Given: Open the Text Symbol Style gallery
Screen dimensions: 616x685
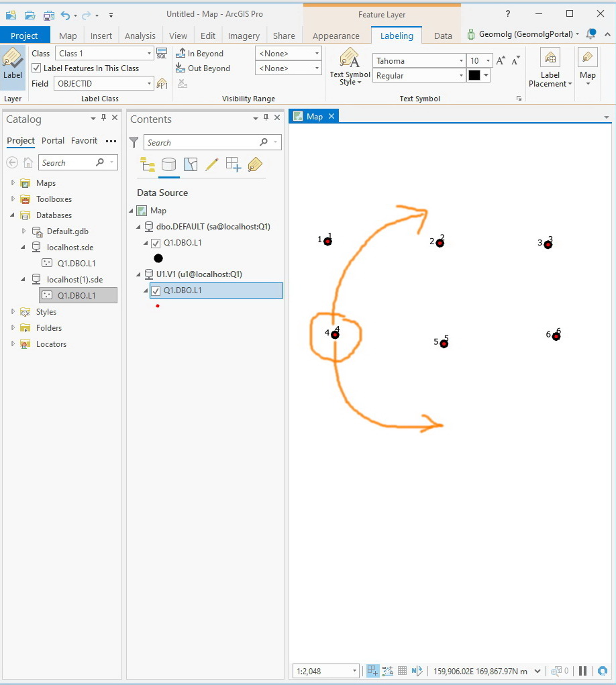Looking at the screenshot, I should [350, 66].
